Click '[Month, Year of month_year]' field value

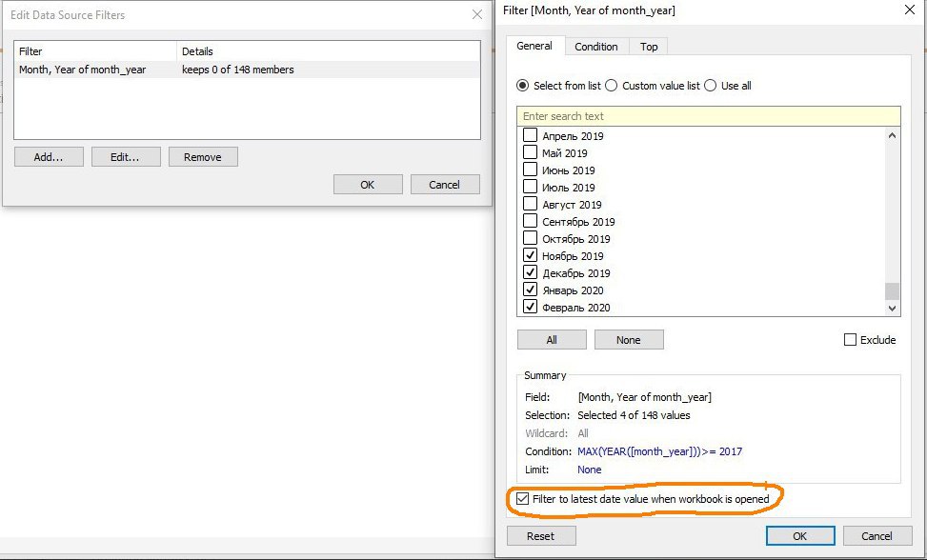click(644, 397)
